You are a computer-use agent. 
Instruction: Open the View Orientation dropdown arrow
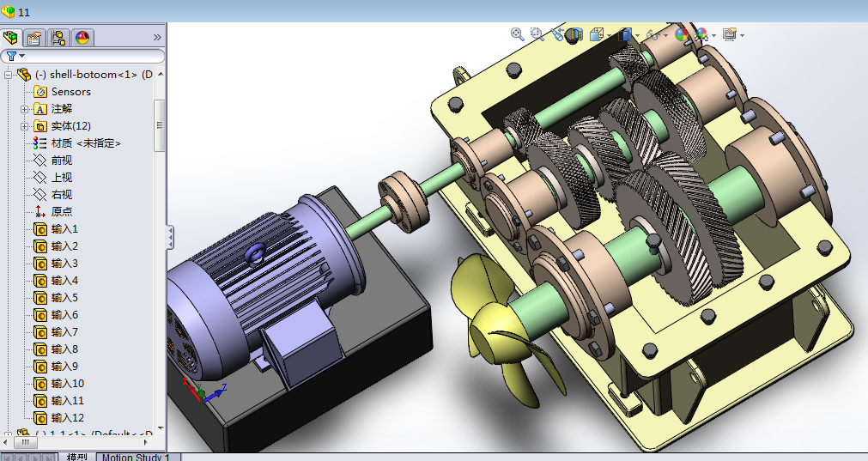pyautogui.click(x=609, y=36)
